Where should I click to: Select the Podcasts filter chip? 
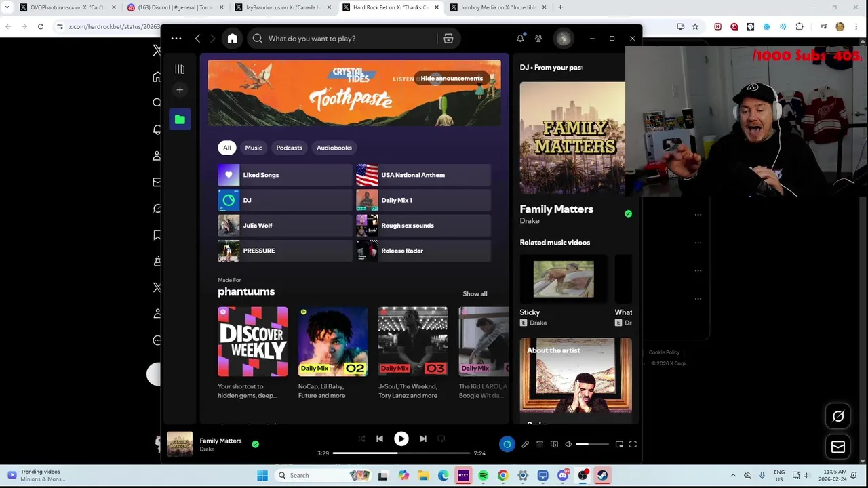tap(289, 148)
